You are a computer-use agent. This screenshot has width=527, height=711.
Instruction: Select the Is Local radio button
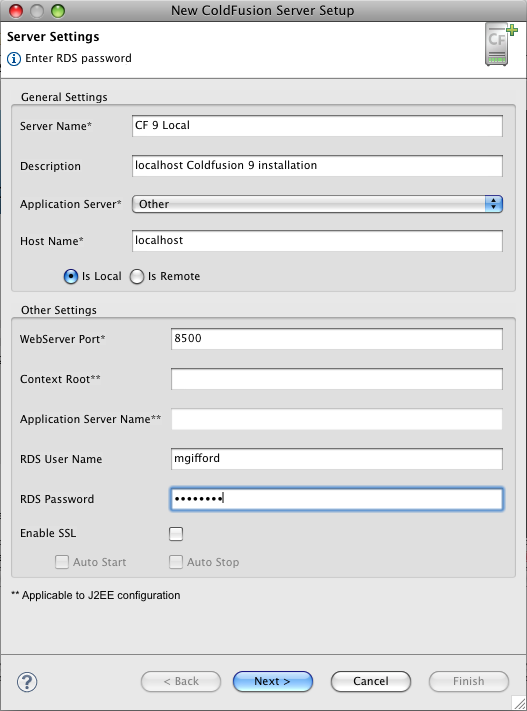pos(71,276)
